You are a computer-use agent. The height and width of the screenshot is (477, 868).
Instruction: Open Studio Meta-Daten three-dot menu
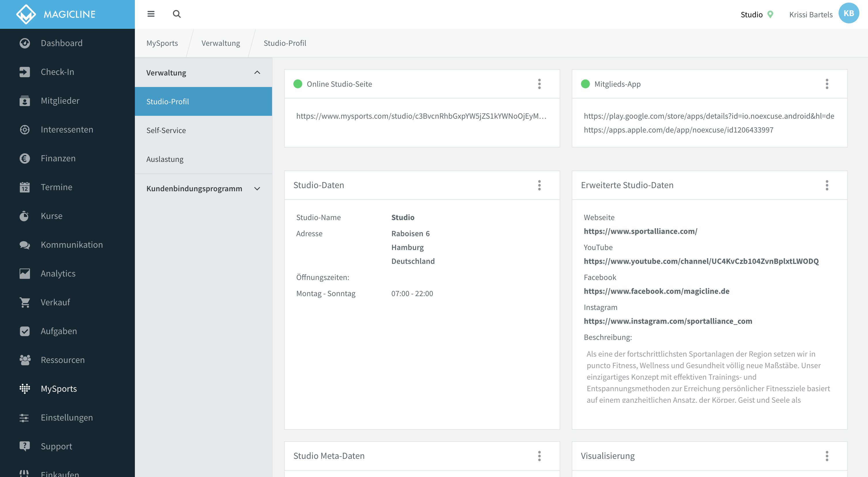click(x=539, y=456)
